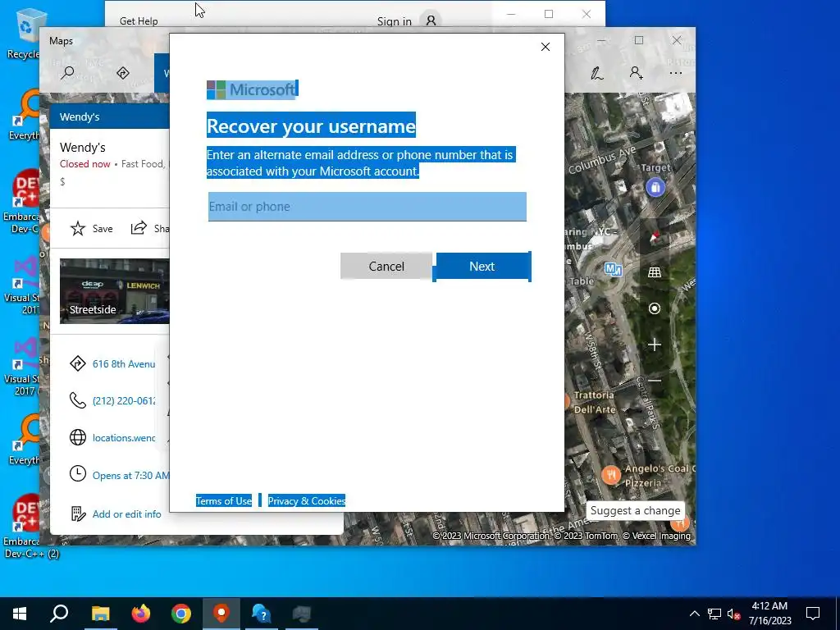Open the Terms of Use link
This screenshot has width=840, height=630.
(223, 501)
